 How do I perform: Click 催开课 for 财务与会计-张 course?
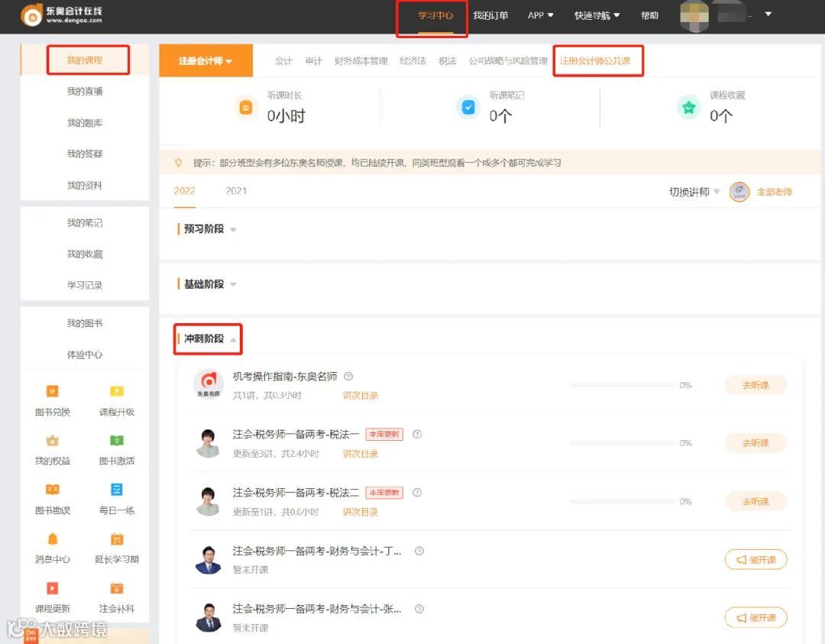pyautogui.click(x=755, y=618)
